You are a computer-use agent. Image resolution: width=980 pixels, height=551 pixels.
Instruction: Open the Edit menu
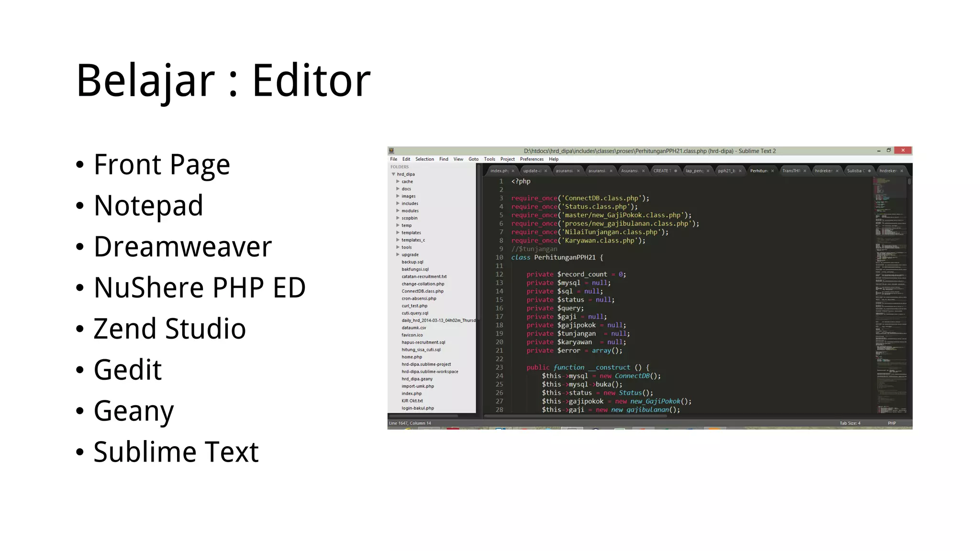point(406,159)
